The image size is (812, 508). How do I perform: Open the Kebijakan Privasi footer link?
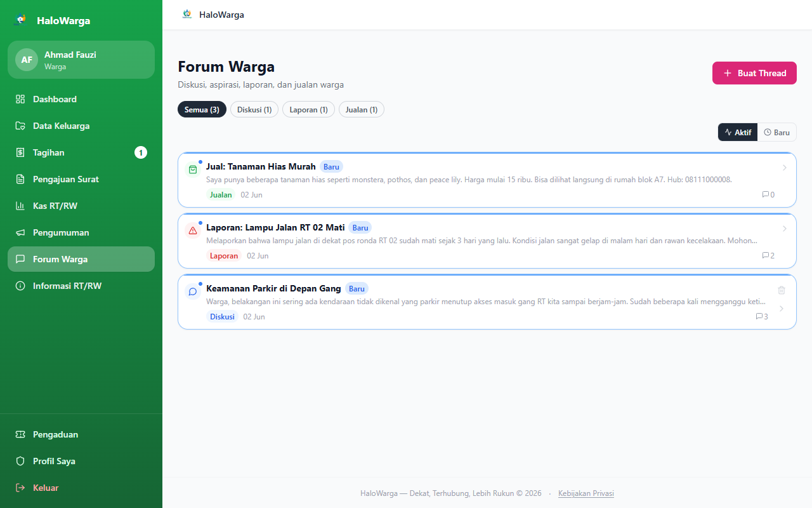coord(586,493)
